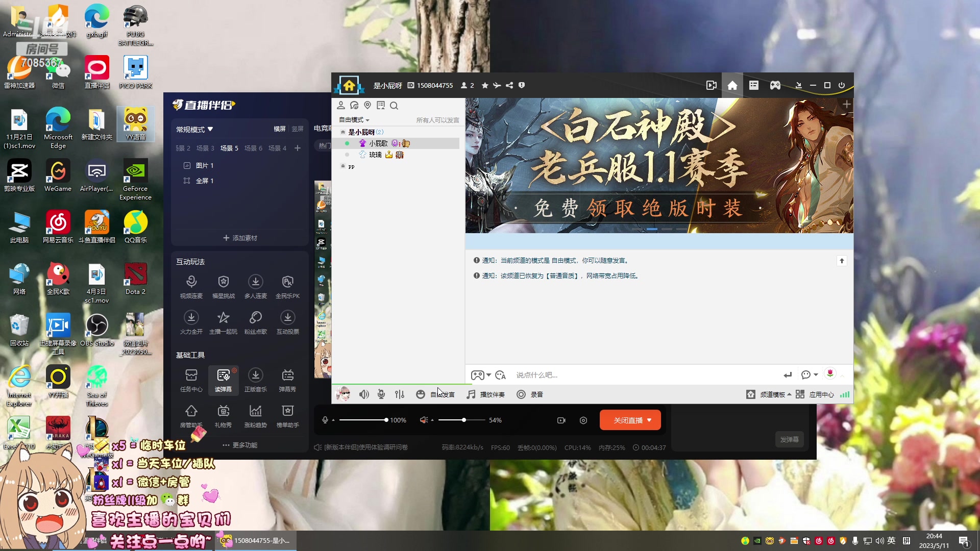
Task: Switch to 场景 3 tab
Action: click(x=205, y=148)
